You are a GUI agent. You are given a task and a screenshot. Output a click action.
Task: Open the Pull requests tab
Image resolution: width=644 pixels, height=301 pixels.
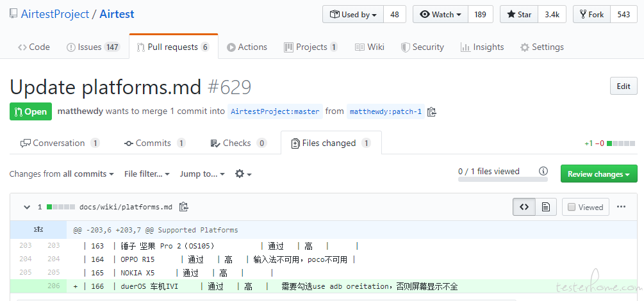(173, 47)
